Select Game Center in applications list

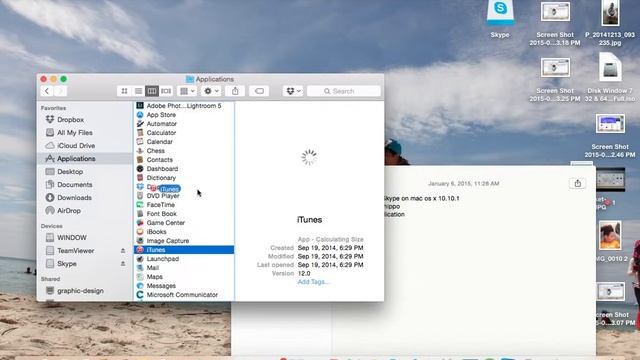(184, 223)
